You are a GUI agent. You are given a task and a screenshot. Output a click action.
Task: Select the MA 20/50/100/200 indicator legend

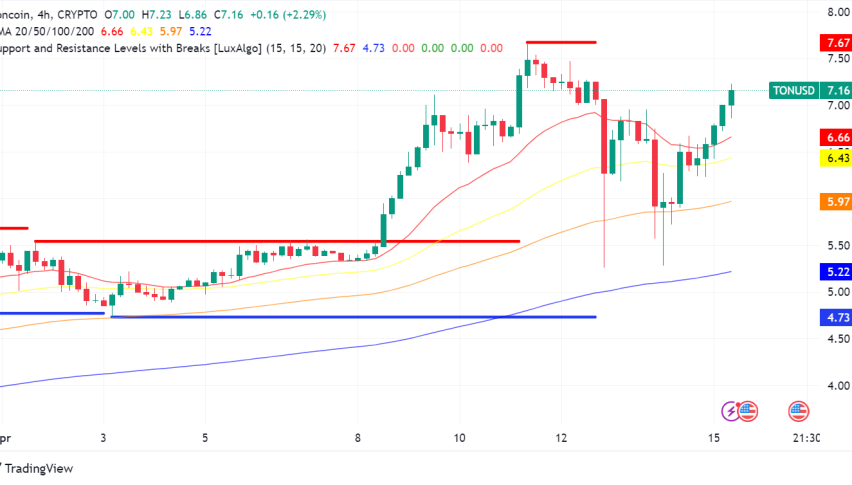(47, 32)
